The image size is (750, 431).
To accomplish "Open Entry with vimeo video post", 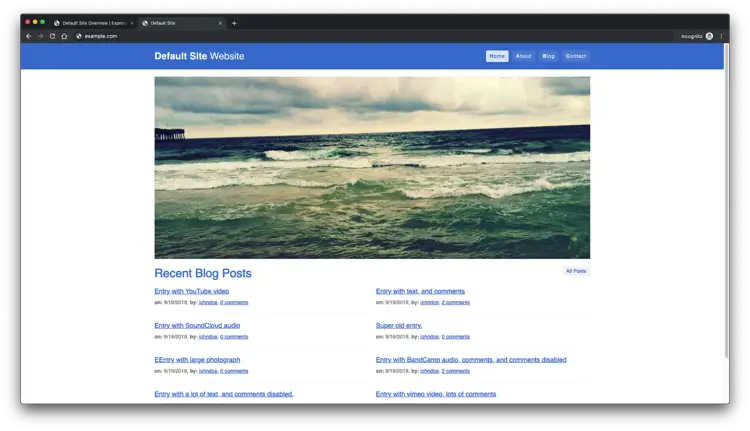I will click(436, 394).
